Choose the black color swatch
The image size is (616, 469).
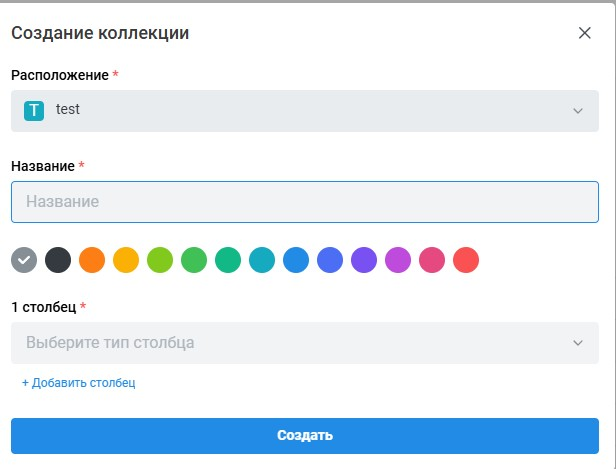pos(58,260)
